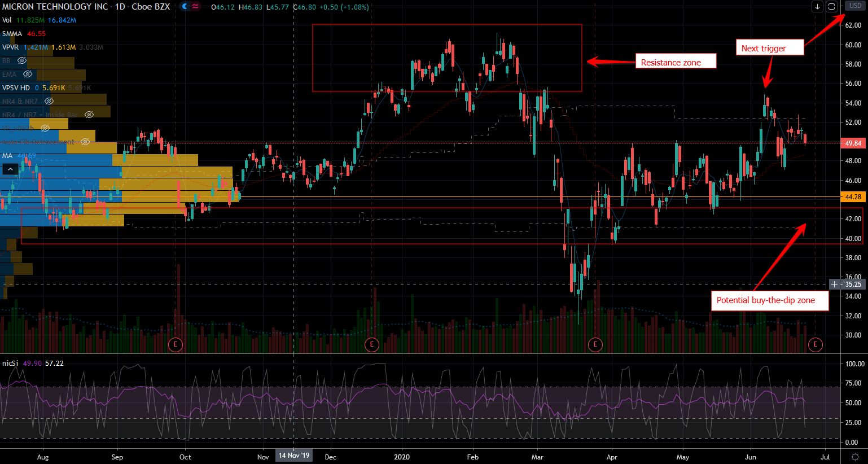Open the earnings marker before July
This screenshot has width=868, height=464.
click(x=815, y=344)
